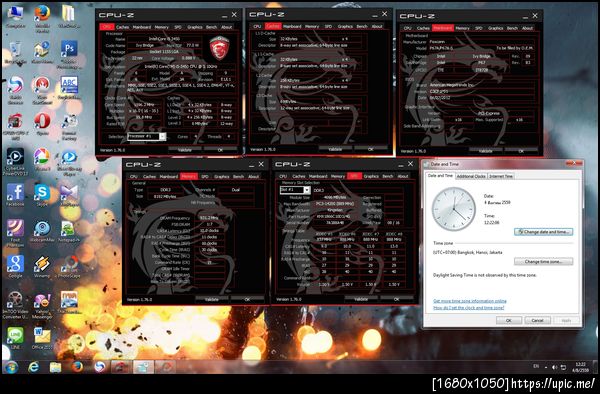Open the Yahoo! Messenger desktop shortcut

click(42, 306)
